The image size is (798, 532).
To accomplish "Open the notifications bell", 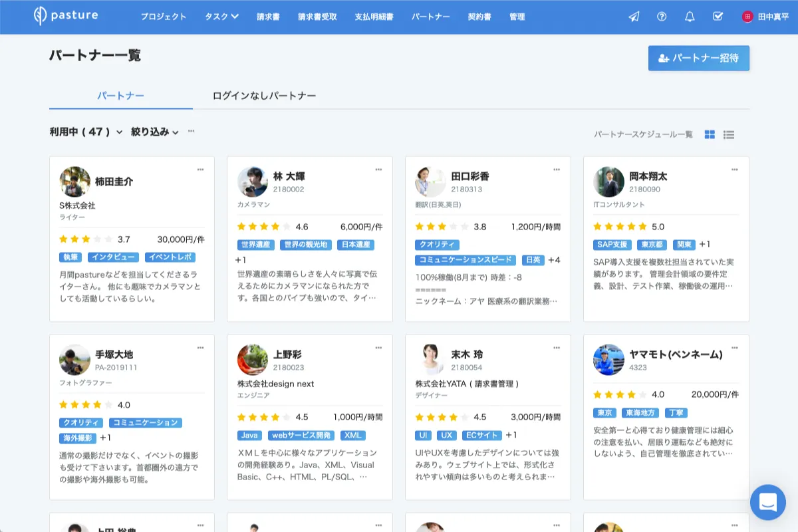I will pos(690,17).
